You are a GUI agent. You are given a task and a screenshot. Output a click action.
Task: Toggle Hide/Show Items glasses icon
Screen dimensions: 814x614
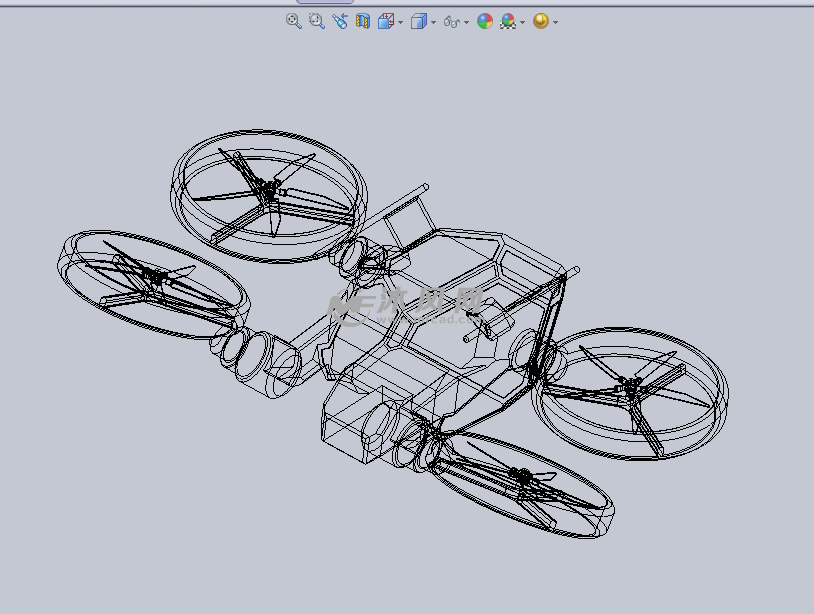point(452,21)
